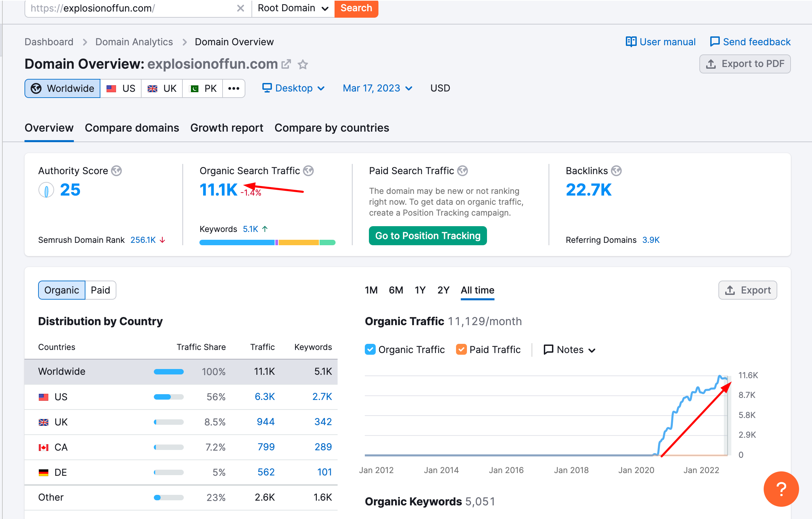812x519 pixels.
Task: Set chart range to 6M
Action: pyautogui.click(x=396, y=290)
